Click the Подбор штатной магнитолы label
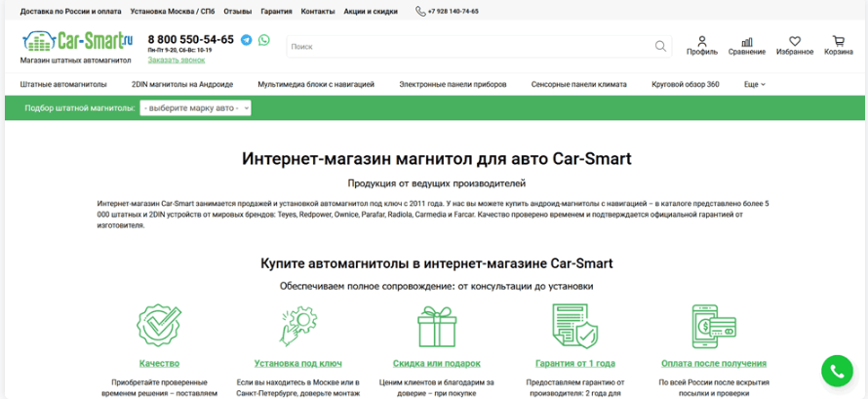Image resolution: width=868 pixels, height=399 pixels. tap(80, 108)
